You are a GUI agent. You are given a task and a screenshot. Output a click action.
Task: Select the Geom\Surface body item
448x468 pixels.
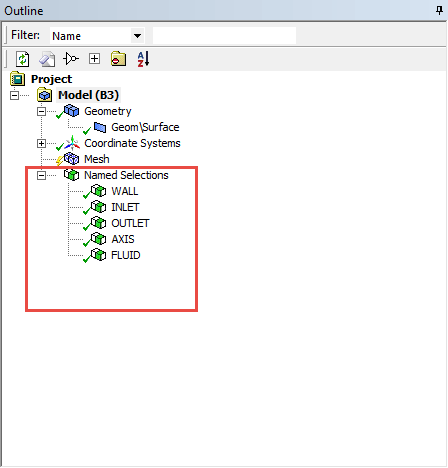145,127
